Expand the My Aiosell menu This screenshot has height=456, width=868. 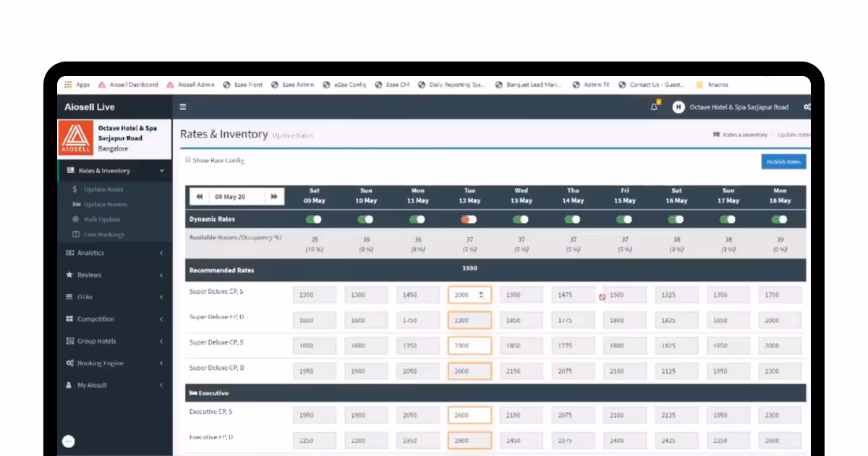click(x=115, y=385)
